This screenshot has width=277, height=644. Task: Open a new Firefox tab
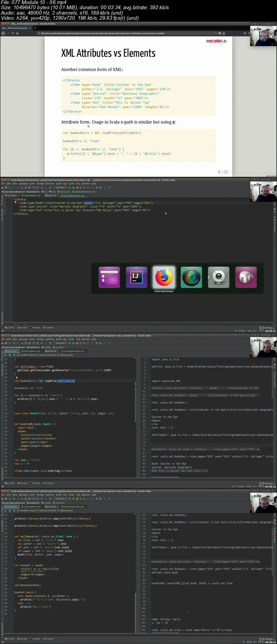click(35, 28)
